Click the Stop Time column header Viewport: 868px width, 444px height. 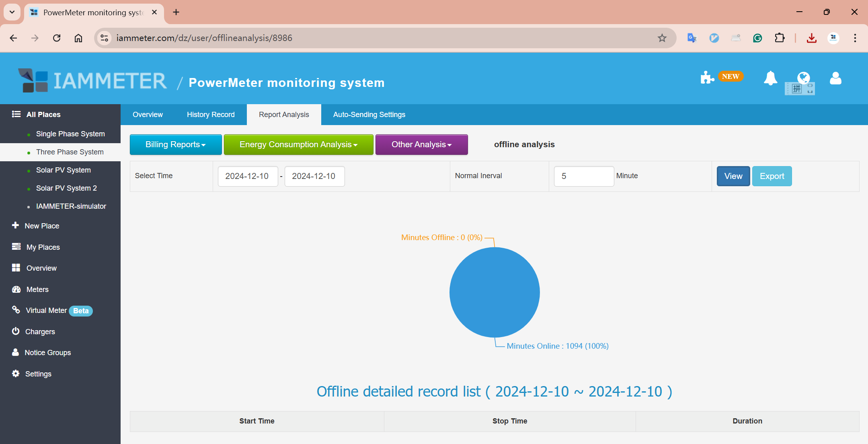click(510, 421)
